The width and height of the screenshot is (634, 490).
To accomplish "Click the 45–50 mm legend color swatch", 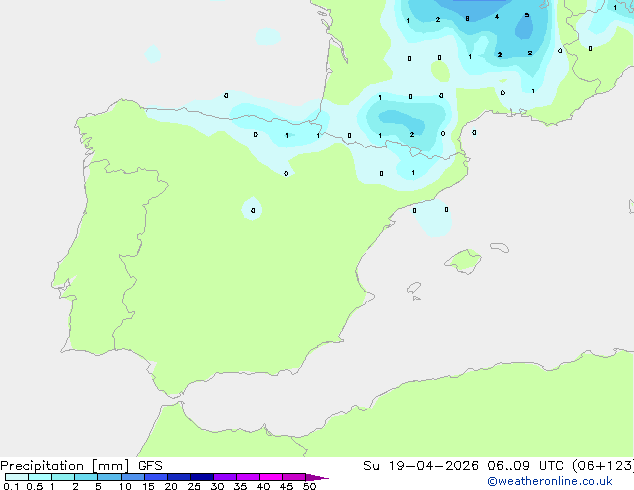I will [294, 477].
